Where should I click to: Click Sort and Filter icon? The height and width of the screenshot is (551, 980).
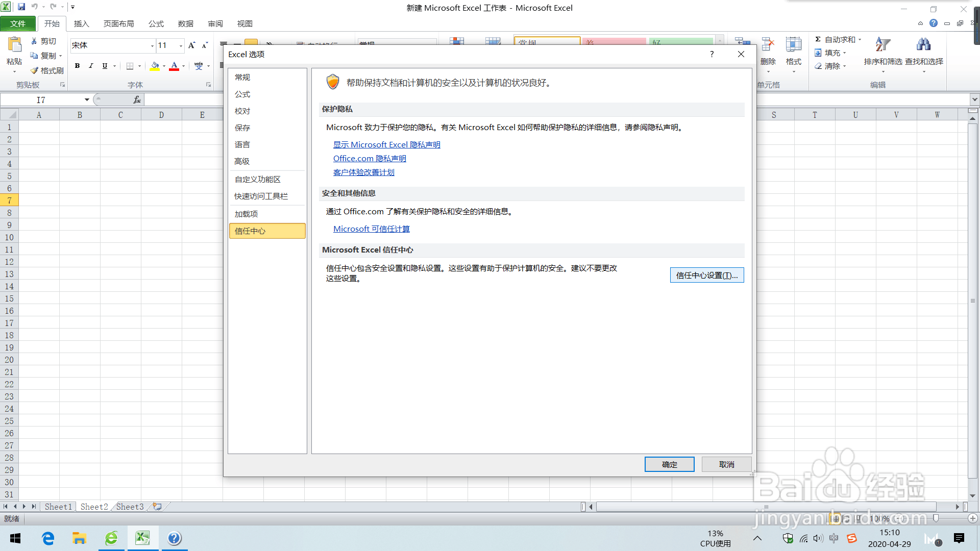click(883, 45)
